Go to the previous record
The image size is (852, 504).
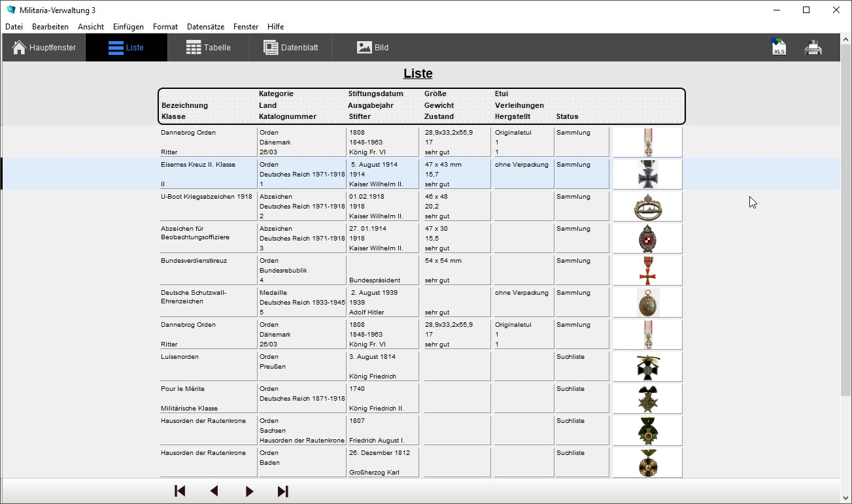pos(214,491)
